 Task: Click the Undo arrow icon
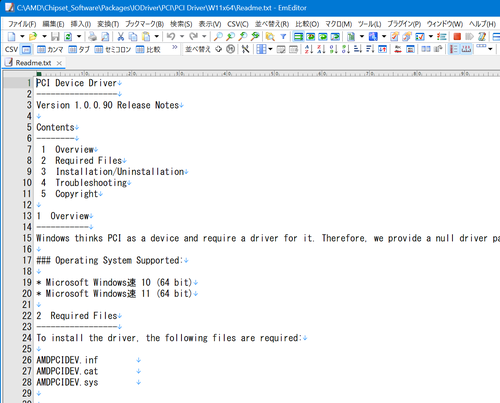click(171, 36)
